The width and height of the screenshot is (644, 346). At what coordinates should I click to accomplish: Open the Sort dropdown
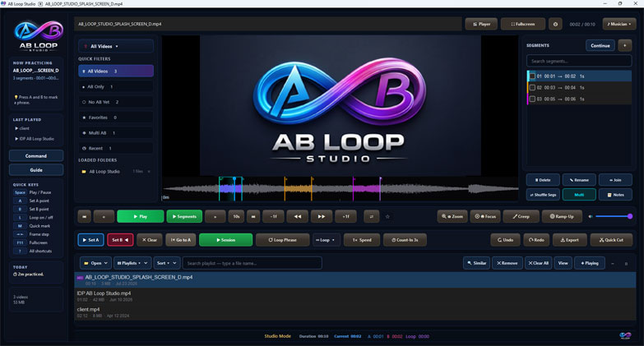[167, 263]
